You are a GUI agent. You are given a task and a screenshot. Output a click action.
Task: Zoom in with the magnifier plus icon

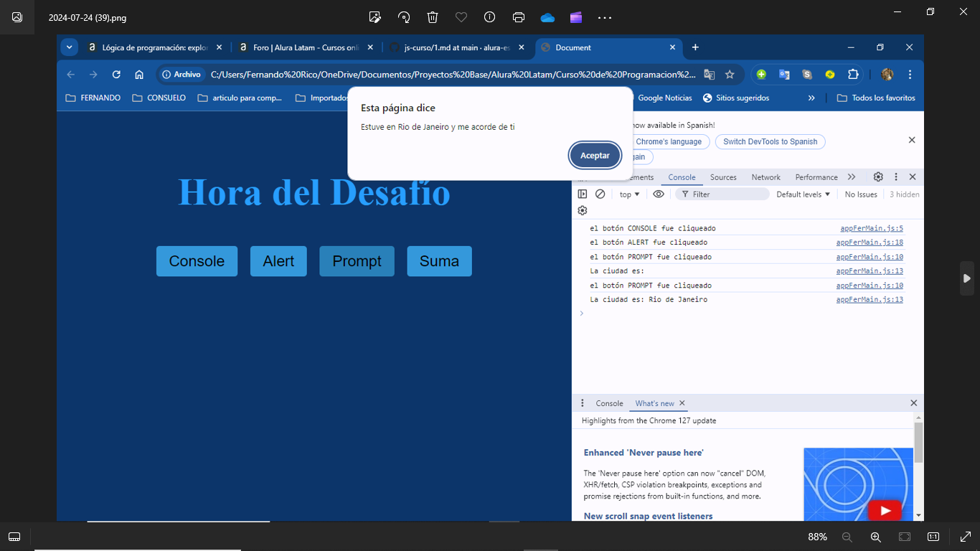click(876, 537)
